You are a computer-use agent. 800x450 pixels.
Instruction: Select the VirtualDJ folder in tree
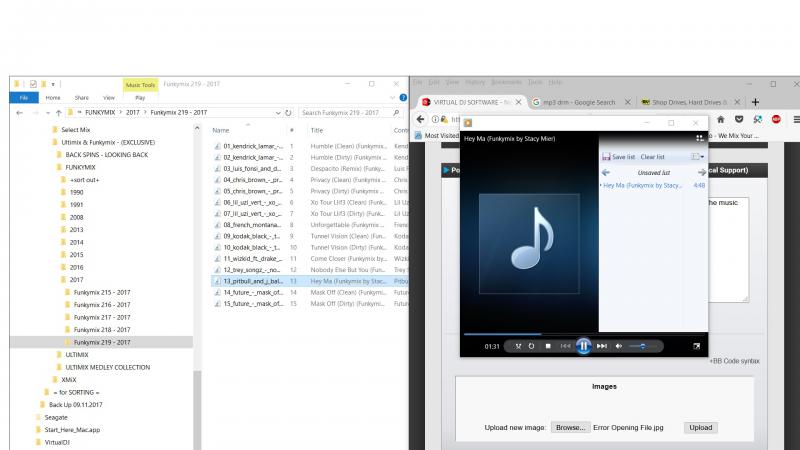(57, 442)
